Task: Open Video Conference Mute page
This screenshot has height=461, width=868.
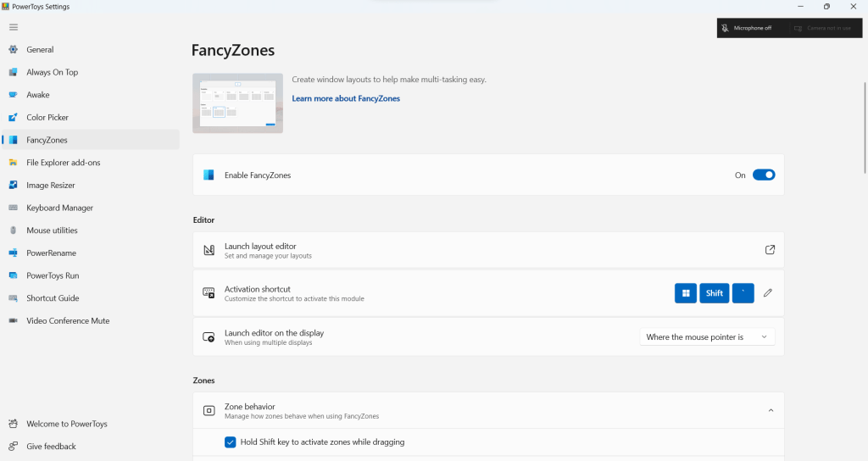Action: [91, 321]
